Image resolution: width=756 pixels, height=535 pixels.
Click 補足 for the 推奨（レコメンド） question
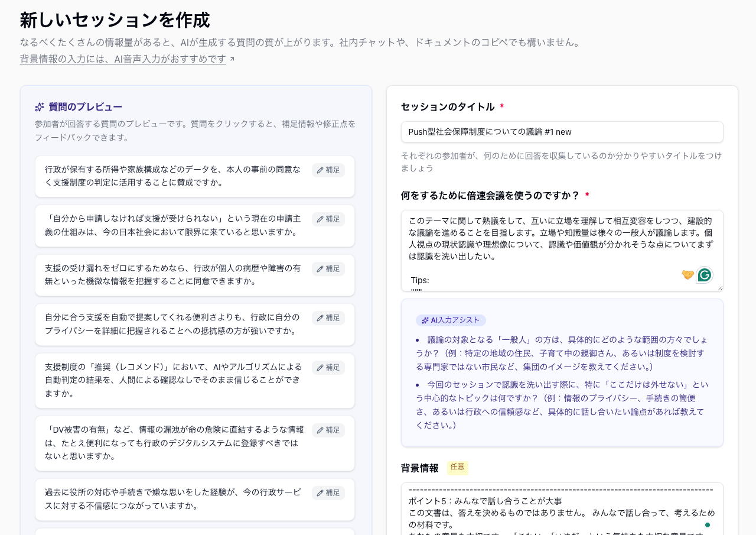[x=328, y=368]
